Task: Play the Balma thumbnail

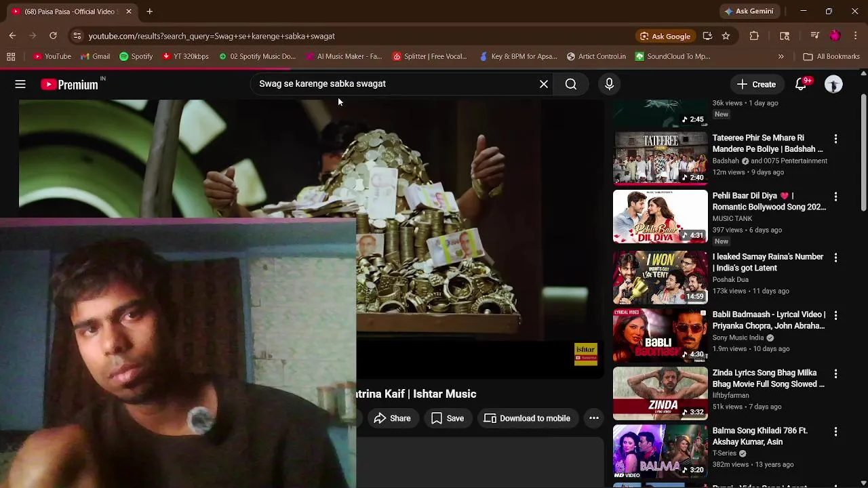Action: tap(660, 452)
